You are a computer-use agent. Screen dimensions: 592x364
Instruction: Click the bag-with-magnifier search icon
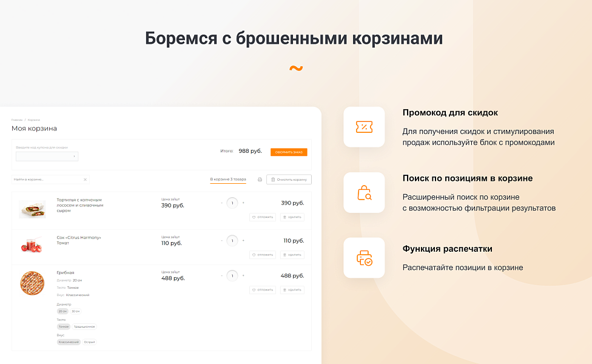point(364,192)
